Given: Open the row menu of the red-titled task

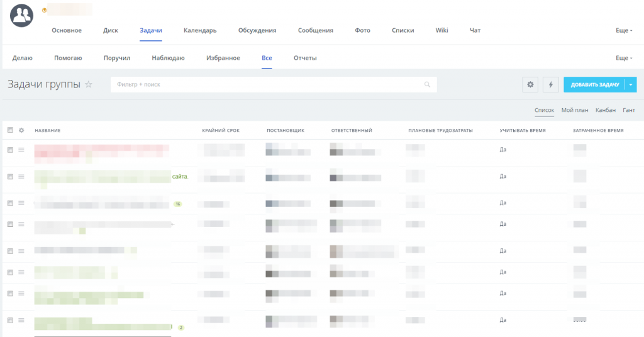Looking at the screenshot, I should tap(21, 150).
